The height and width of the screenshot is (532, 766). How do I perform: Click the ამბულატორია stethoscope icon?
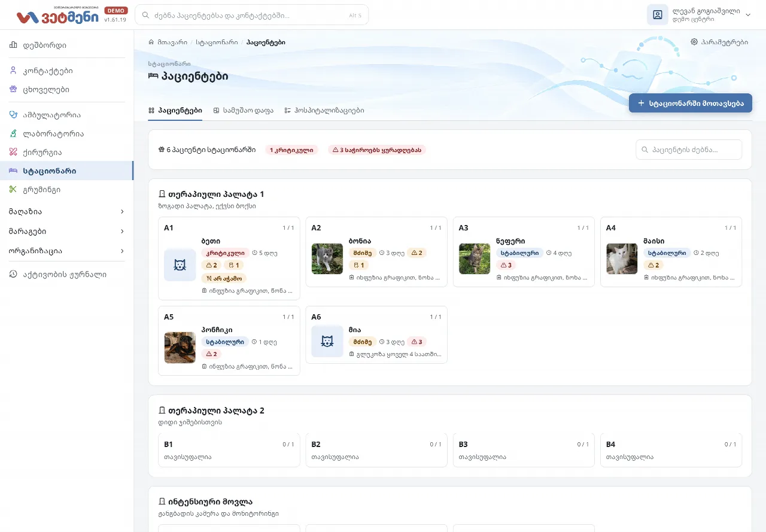(13, 114)
